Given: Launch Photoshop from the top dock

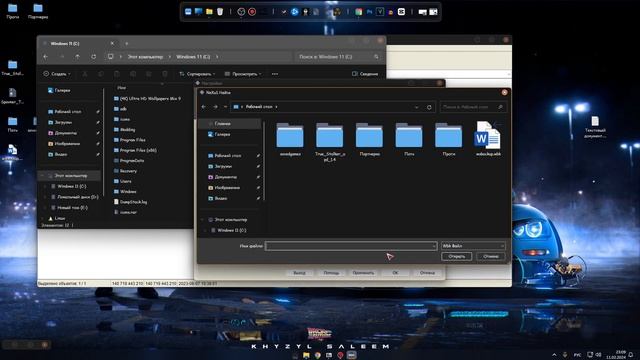Looking at the screenshot, I should coord(369,12).
